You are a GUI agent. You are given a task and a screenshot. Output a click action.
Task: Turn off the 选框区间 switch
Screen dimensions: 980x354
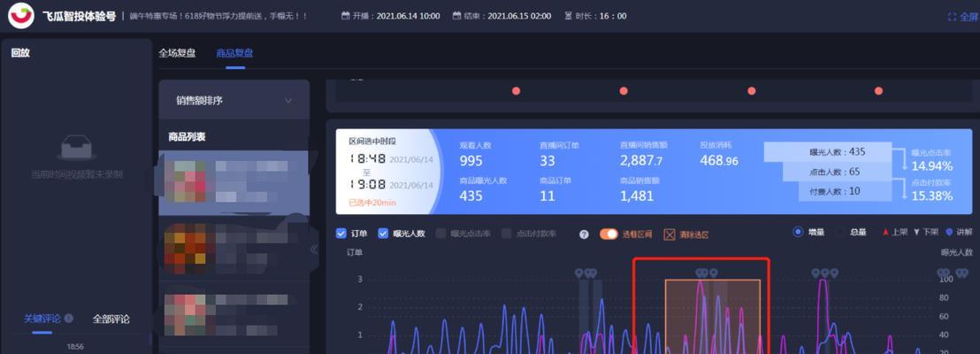pyautogui.click(x=609, y=234)
